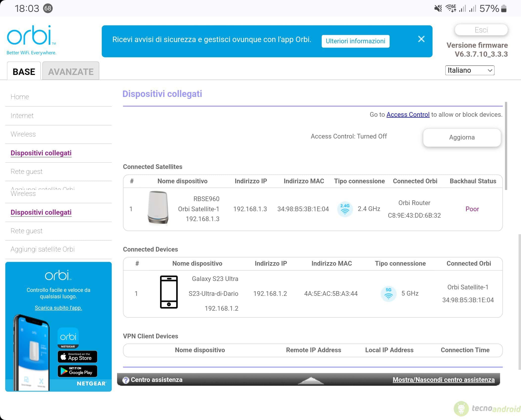Click the Local IP Address column header

pyautogui.click(x=389, y=350)
